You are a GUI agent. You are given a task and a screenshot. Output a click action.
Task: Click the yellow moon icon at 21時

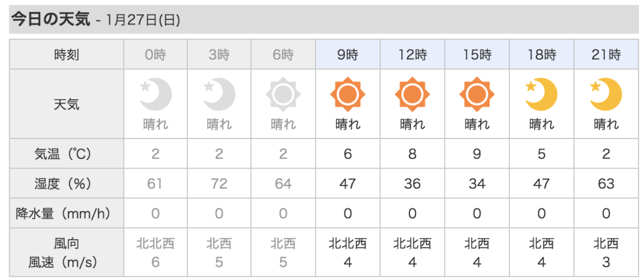605,95
